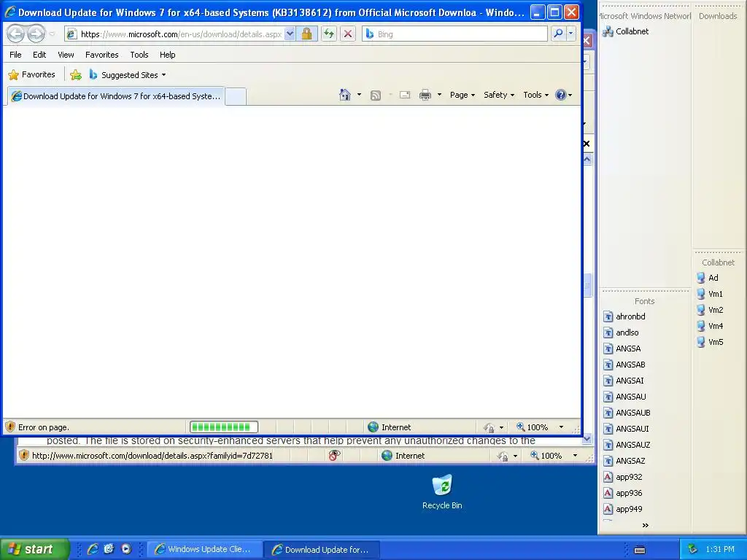This screenshot has width=747, height=560.
Task: Select the app949 font file
Action: tap(623, 509)
